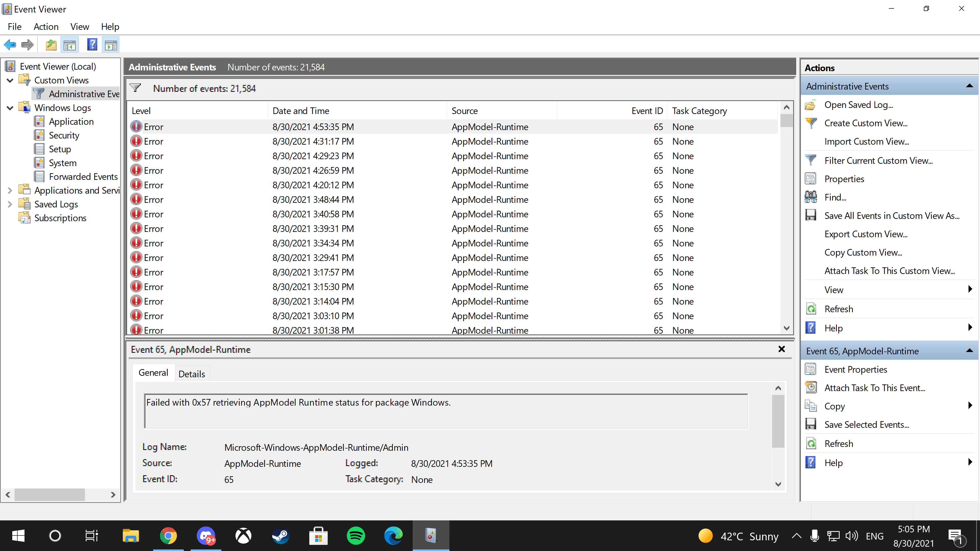980x551 pixels.
Task: Click Save Selected Events floppy icon
Action: click(811, 424)
